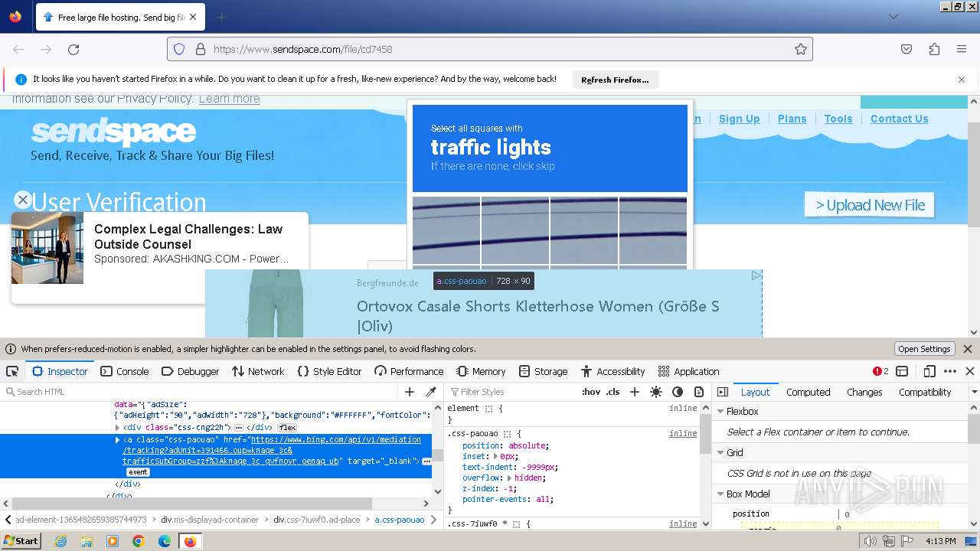Show the error count badge

point(880,371)
